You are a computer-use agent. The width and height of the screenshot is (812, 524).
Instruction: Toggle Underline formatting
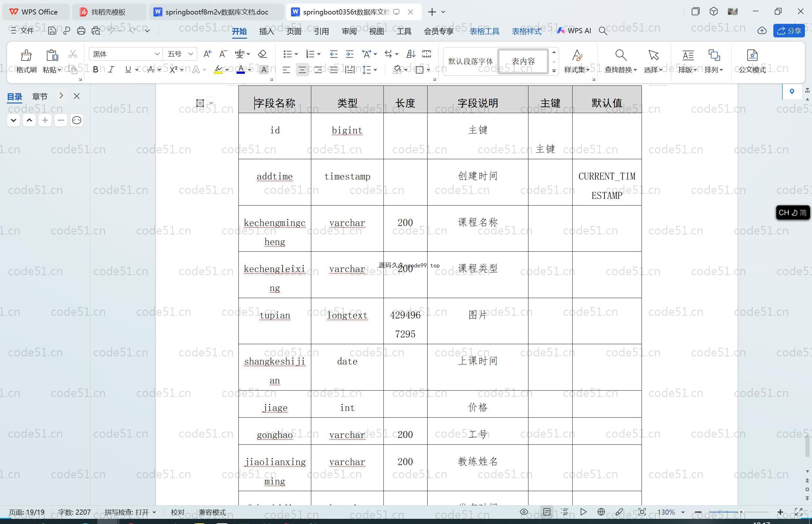128,70
